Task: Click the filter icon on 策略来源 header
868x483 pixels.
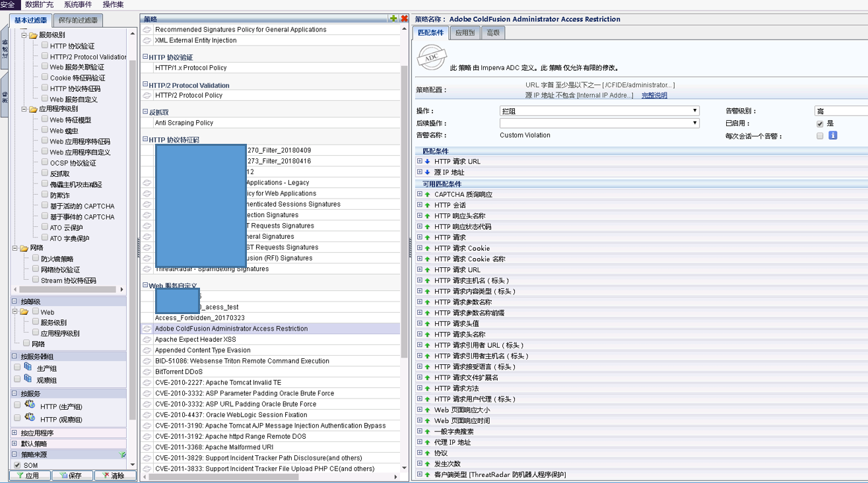Action: tap(122, 455)
